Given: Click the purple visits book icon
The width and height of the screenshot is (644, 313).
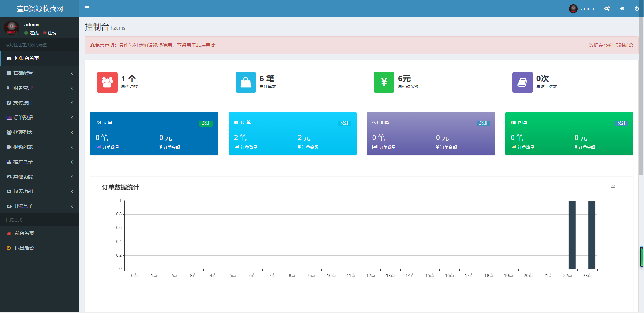Looking at the screenshot, I should tap(522, 82).
